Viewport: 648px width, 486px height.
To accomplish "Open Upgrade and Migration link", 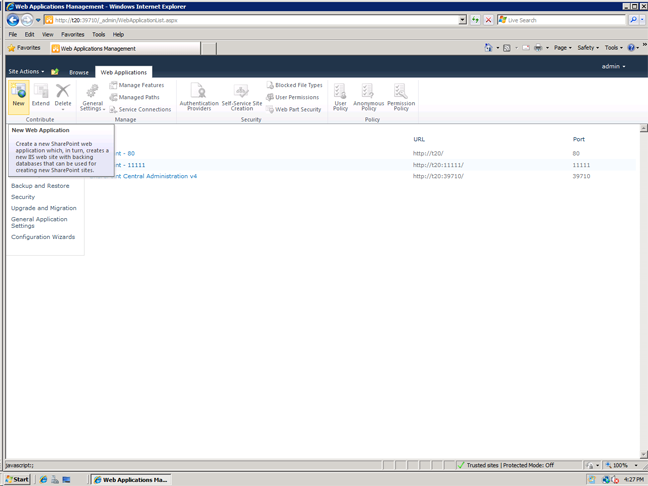I will 44,208.
